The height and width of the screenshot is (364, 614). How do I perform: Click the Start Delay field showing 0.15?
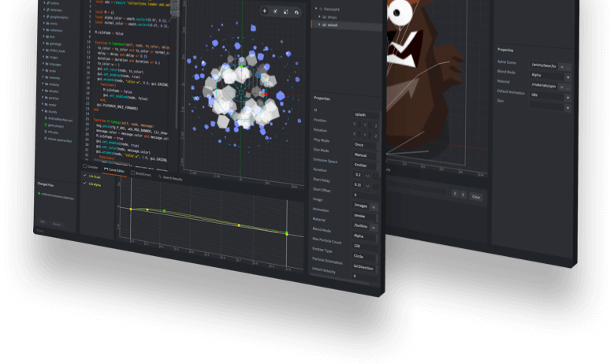tap(358, 184)
